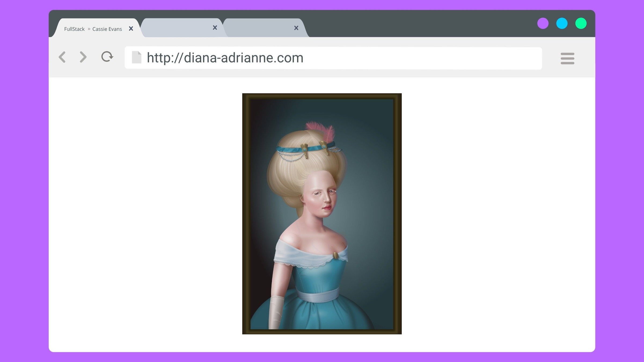
Task: Click the browser back arrow
Action: point(62,57)
